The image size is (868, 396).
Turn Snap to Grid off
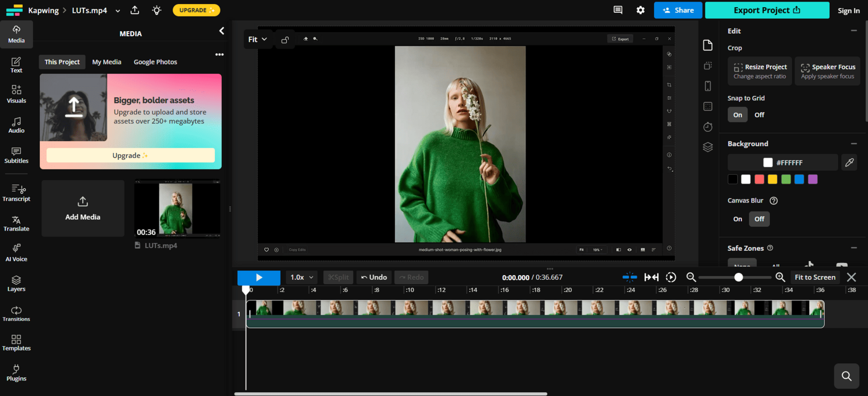759,115
